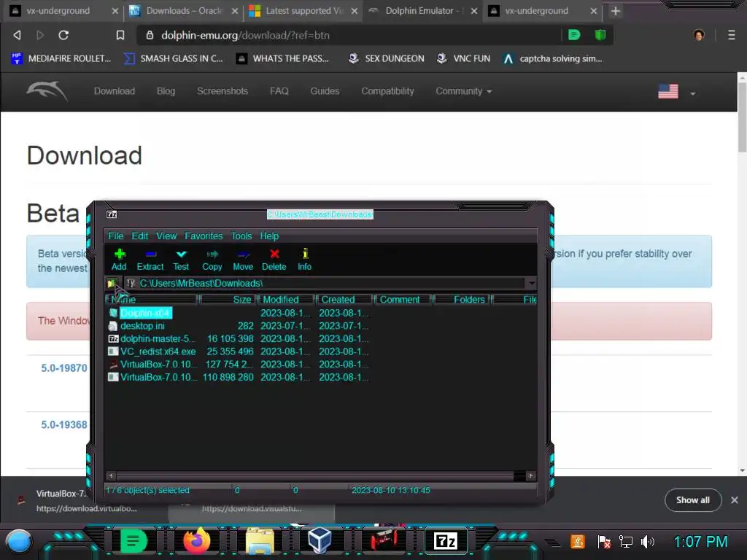747x560 pixels.
Task: Click the Extract toolbar icon in 7-Zip
Action: (x=150, y=260)
